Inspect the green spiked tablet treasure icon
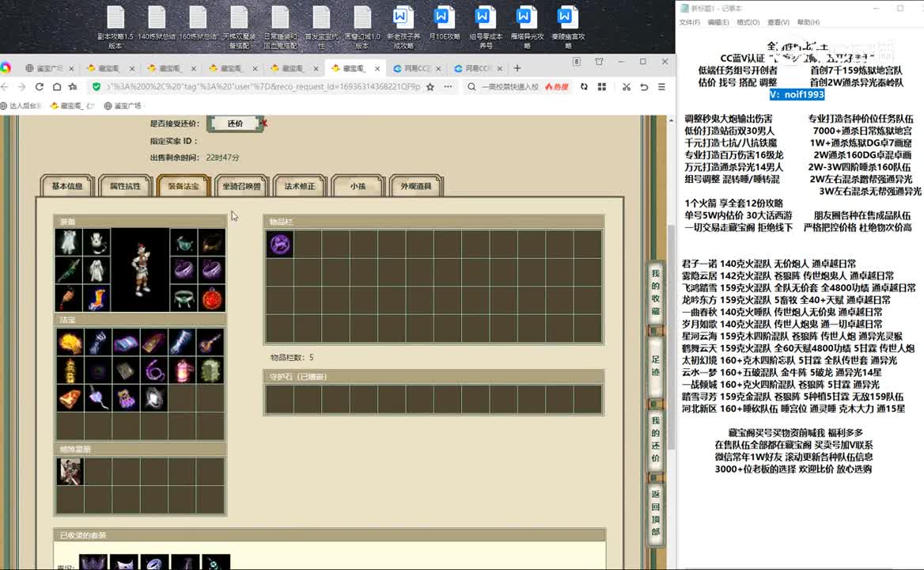Screen dimensions: 924x570 pos(211,370)
